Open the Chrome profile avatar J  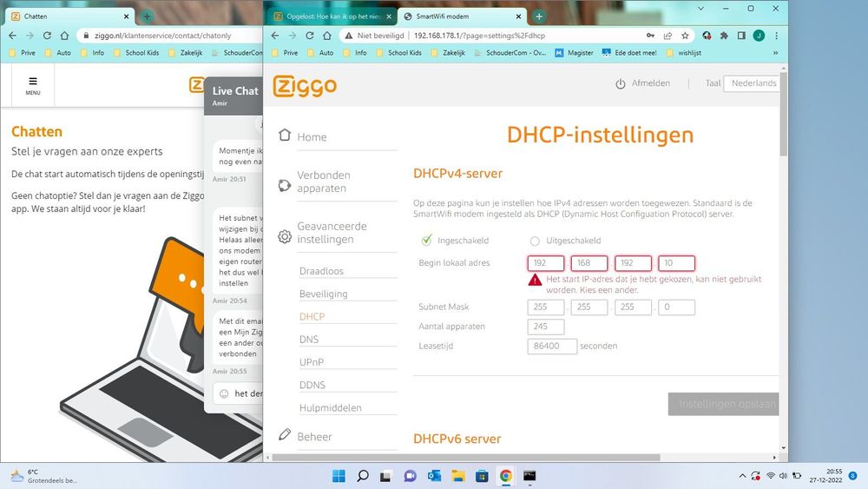pyautogui.click(x=759, y=36)
